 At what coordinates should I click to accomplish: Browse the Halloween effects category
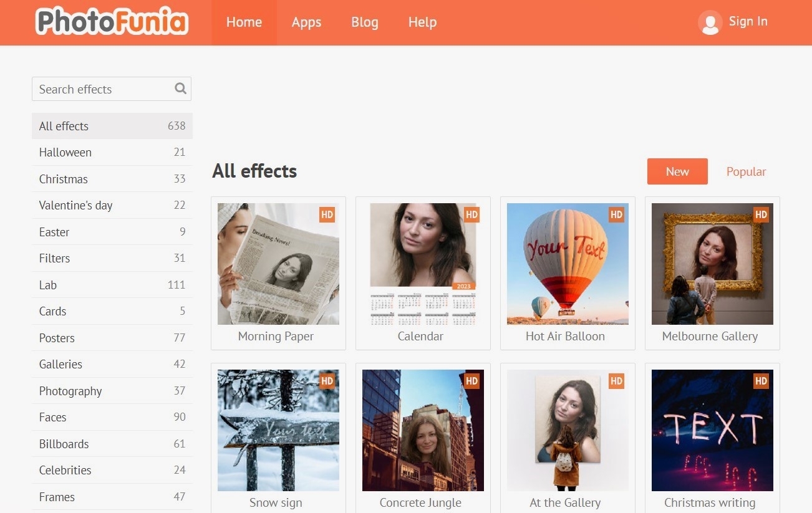coord(65,152)
